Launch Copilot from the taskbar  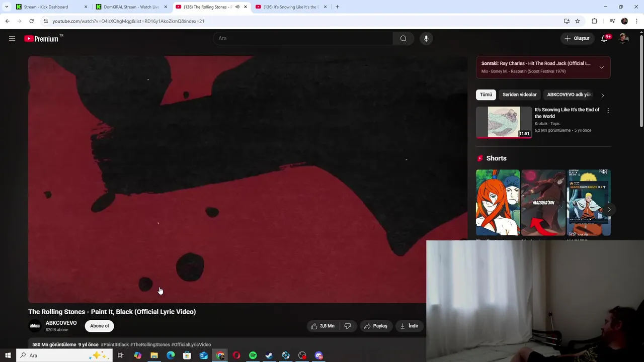137,355
